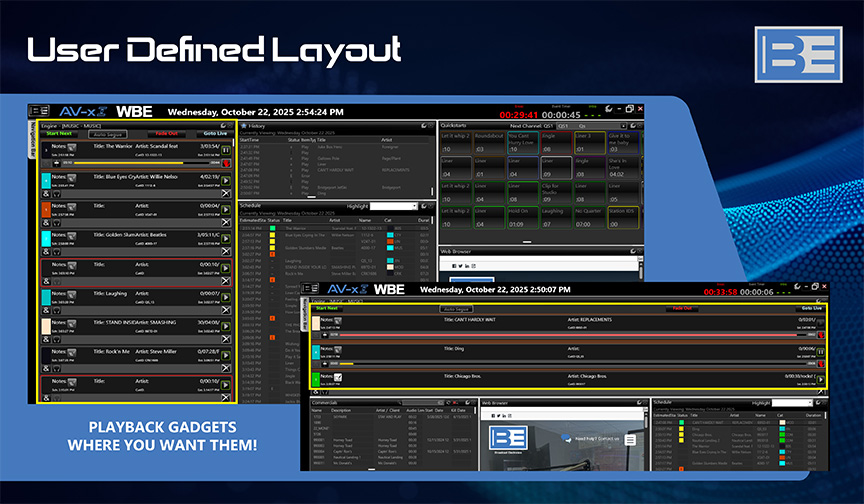Click the green Start Next button in upper engine
Screen dimensions: 864x504
point(59,133)
